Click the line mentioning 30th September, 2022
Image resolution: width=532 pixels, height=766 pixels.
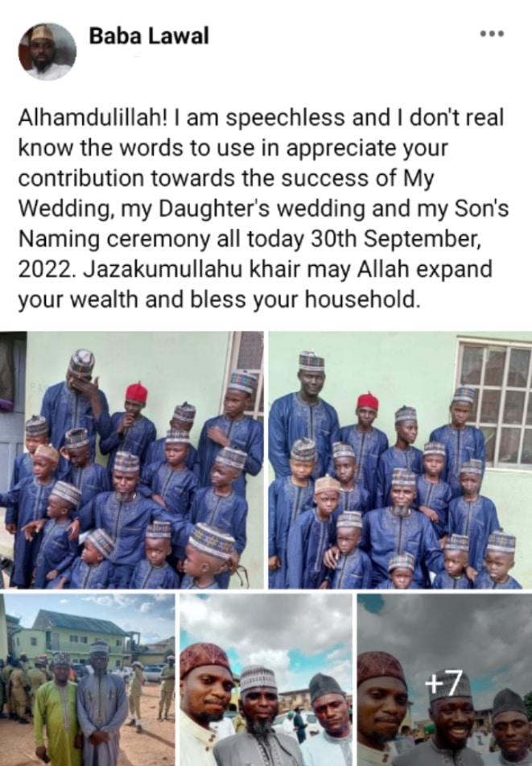point(250,239)
